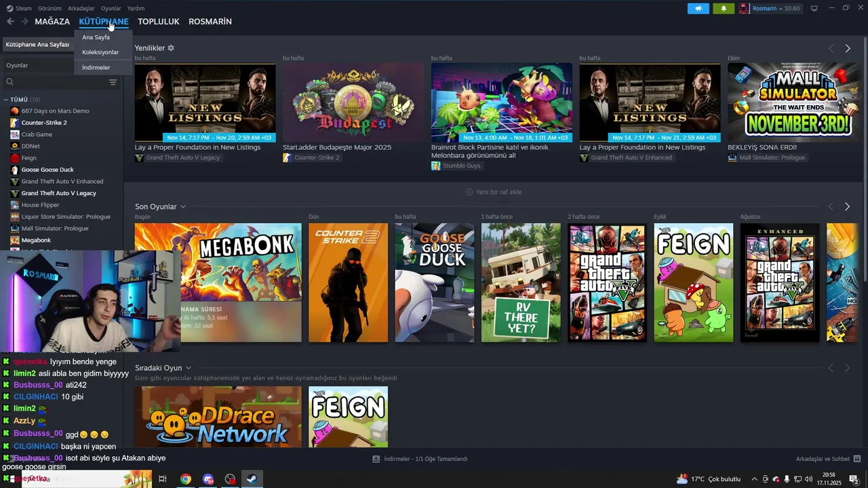Image resolution: width=868 pixels, height=488 pixels.
Task: Open the Yardım menu
Action: (136, 8)
